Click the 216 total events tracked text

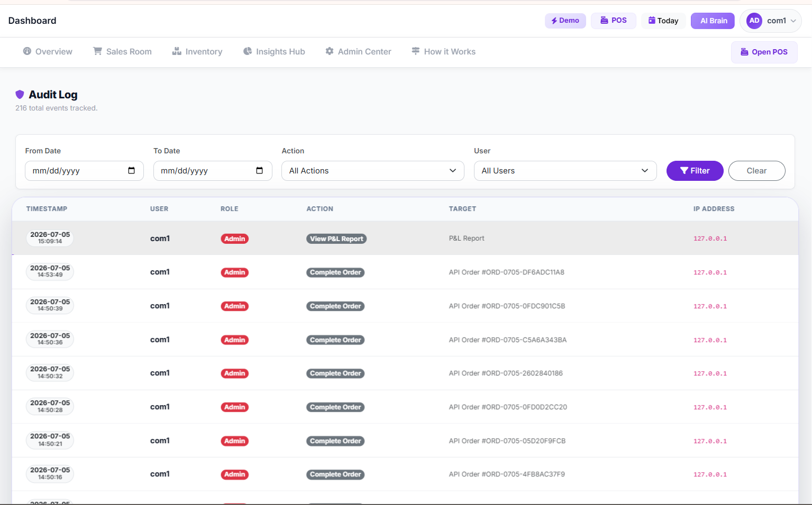[x=57, y=108]
